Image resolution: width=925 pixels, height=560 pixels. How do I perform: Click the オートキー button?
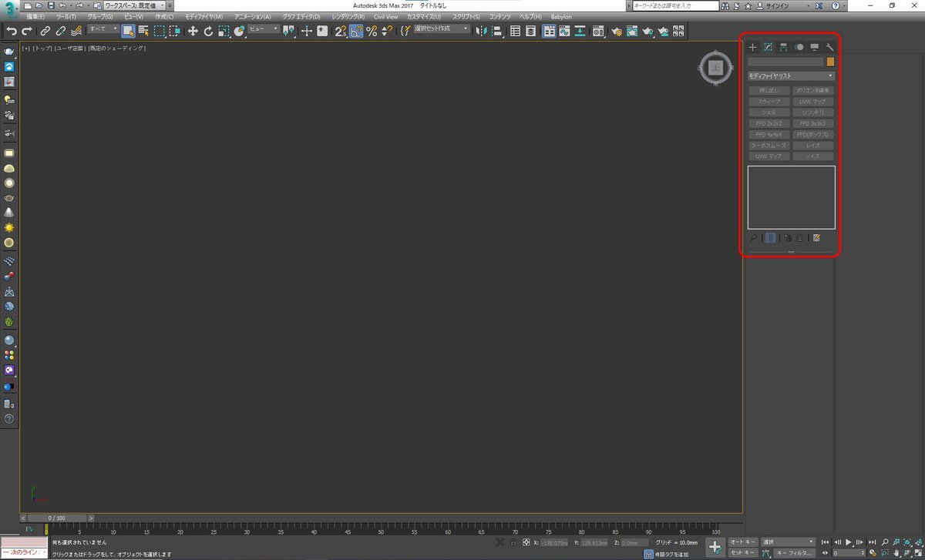point(743,542)
